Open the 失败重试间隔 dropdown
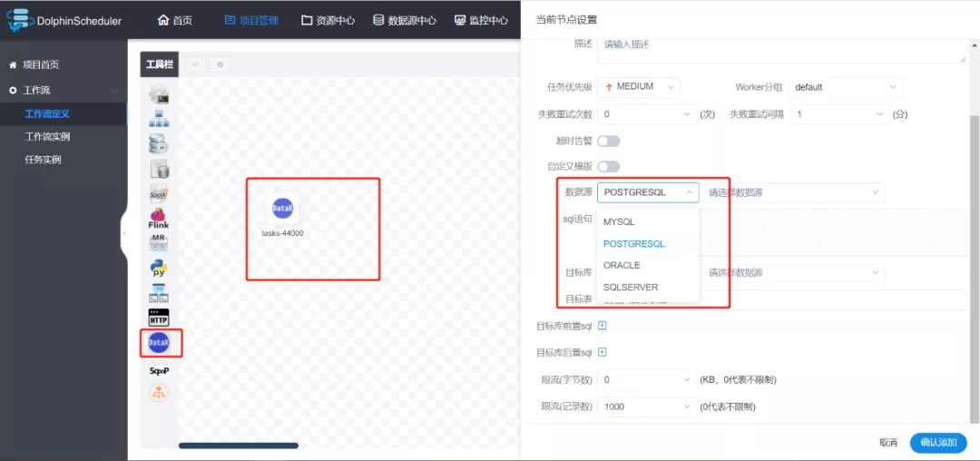The image size is (980, 461). click(x=839, y=114)
